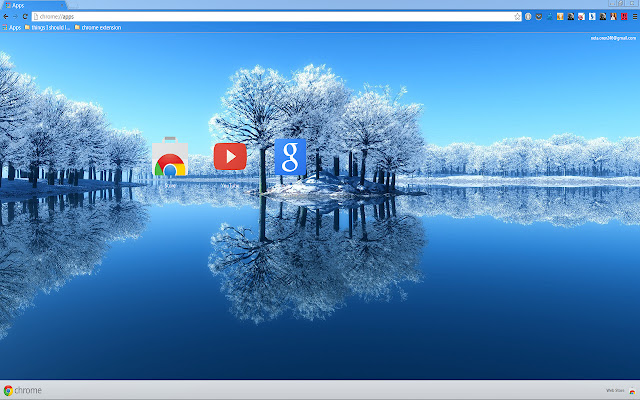Select the Apps tab
The width and height of the screenshot is (640, 400).
click(x=33, y=5)
